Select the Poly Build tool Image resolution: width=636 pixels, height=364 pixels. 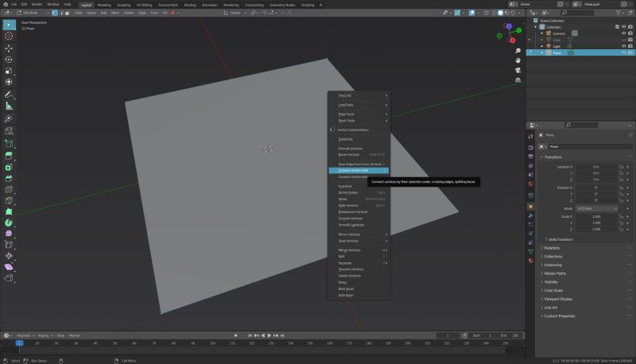(x=9, y=211)
